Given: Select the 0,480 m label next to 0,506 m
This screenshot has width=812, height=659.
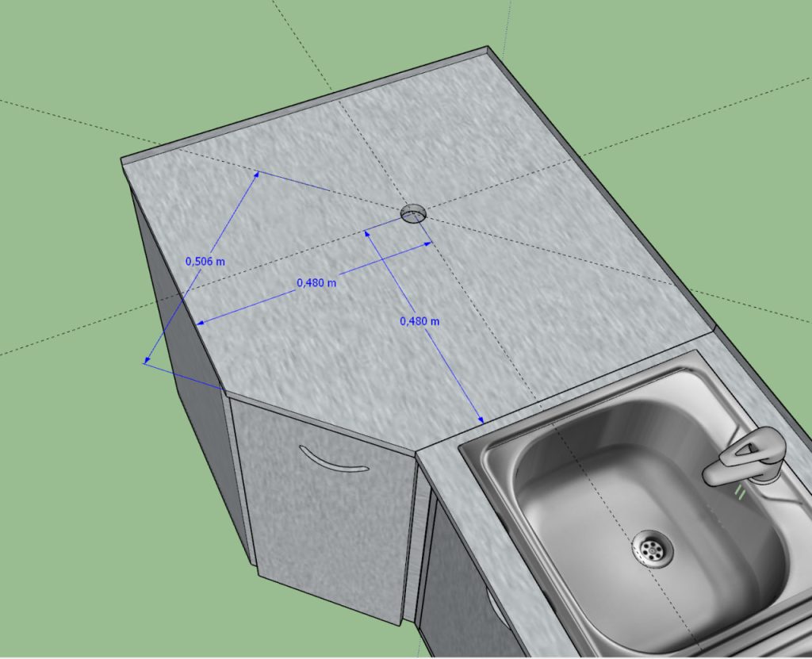Looking at the screenshot, I should click(x=316, y=282).
